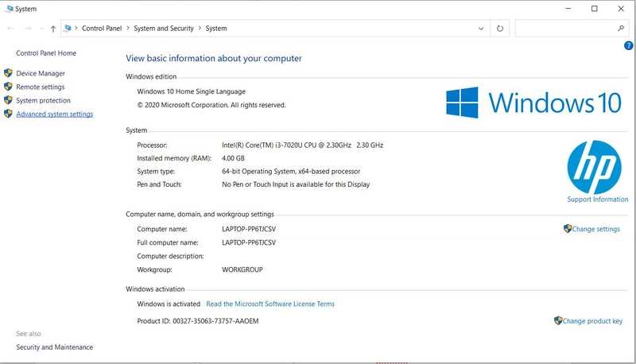
Task: Click the Back navigation arrow
Action: [11, 29]
